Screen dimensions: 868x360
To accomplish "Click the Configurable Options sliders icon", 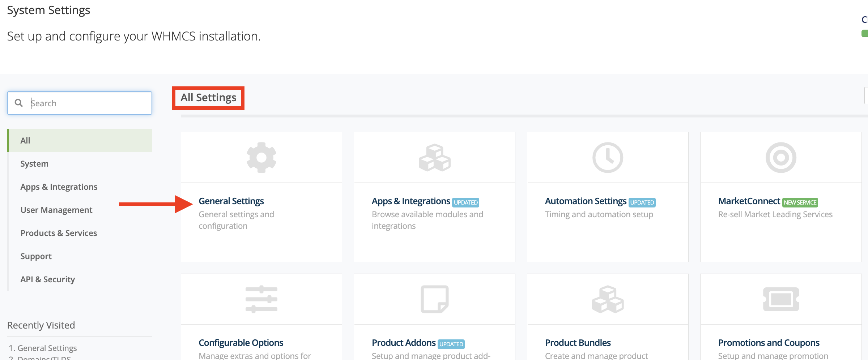I will click(x=261, y=299).
